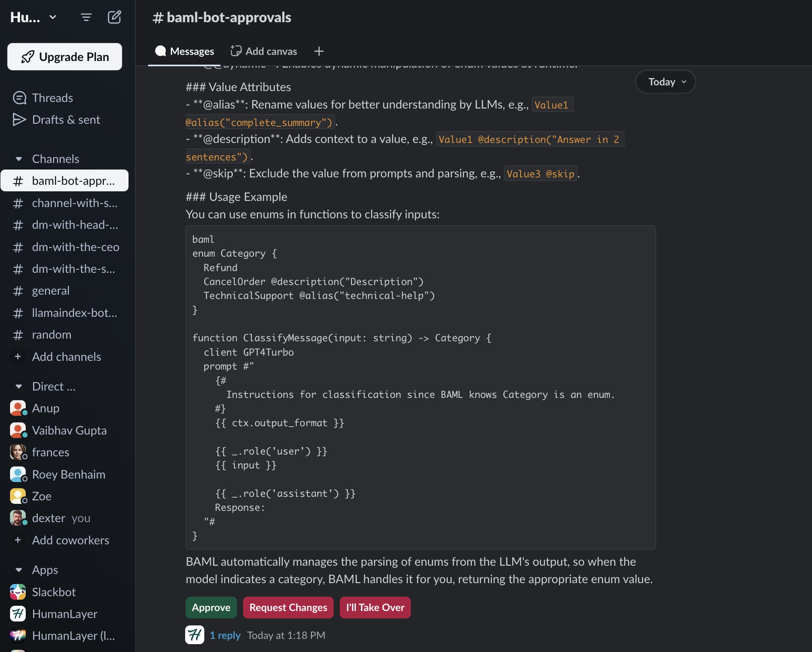Open the Threads view
This screenshot has width=812, height=652.
[x=52, y=98]
